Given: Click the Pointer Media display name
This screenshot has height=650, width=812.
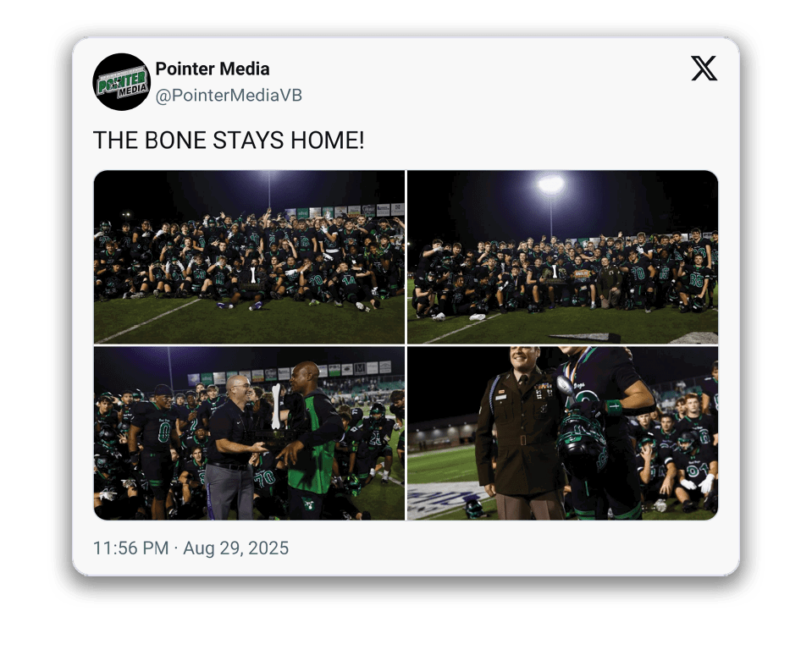Looking at the screenshot, I should pos(213,69).
